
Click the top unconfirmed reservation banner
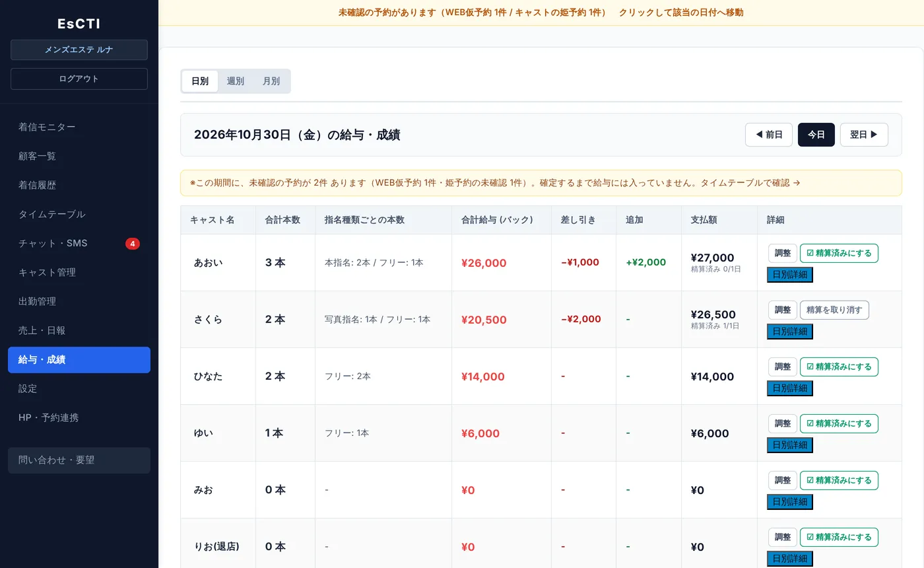pyautogui.click(x=541, y=13)
